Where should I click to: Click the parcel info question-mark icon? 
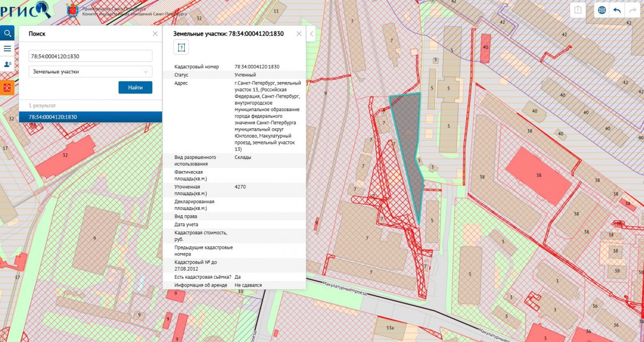point(181,47)
